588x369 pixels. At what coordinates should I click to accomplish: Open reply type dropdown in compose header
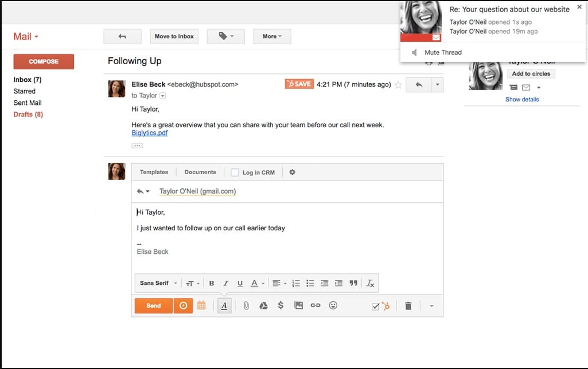tap(143, 191)
